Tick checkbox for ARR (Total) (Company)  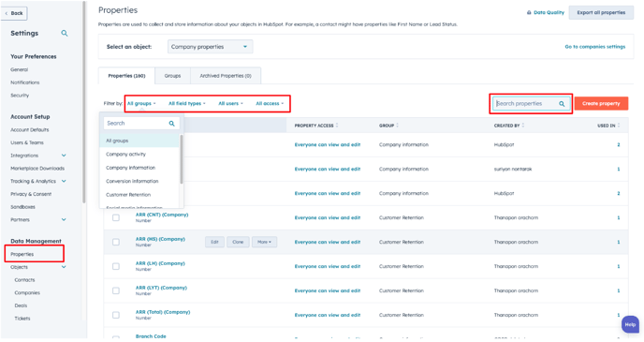point(116,315)
